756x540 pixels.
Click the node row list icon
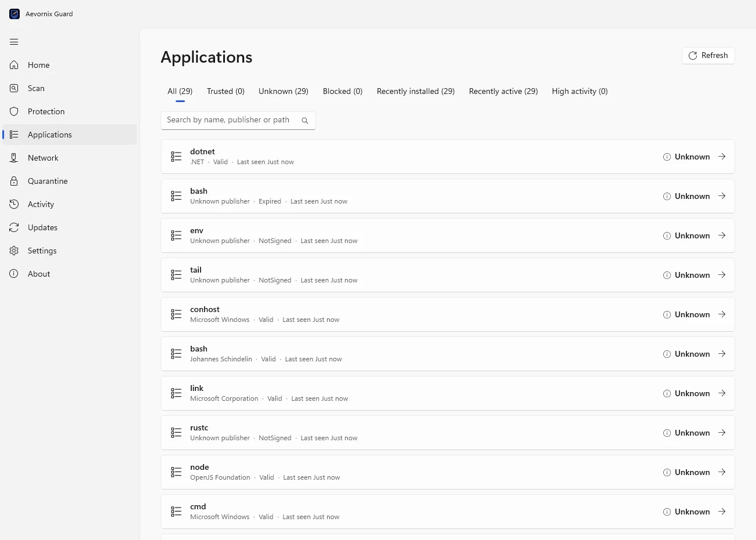(176, 472)
